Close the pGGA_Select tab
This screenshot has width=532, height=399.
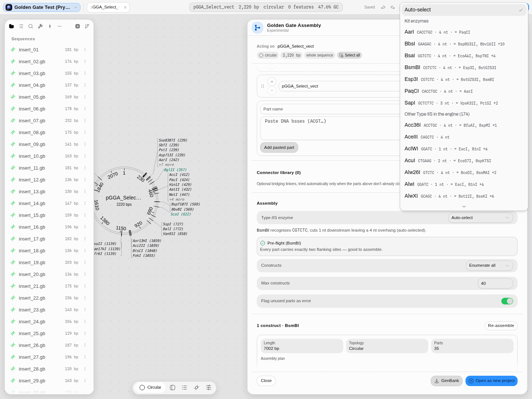pyautogui.click(x=125, y=7)
